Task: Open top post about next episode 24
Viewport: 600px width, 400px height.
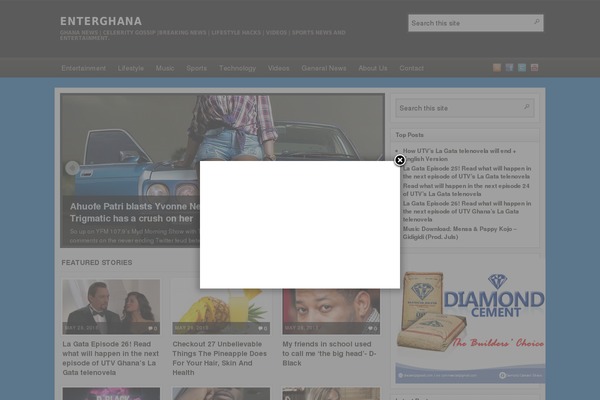Action: pyautogui.click(x=466, y=190)
